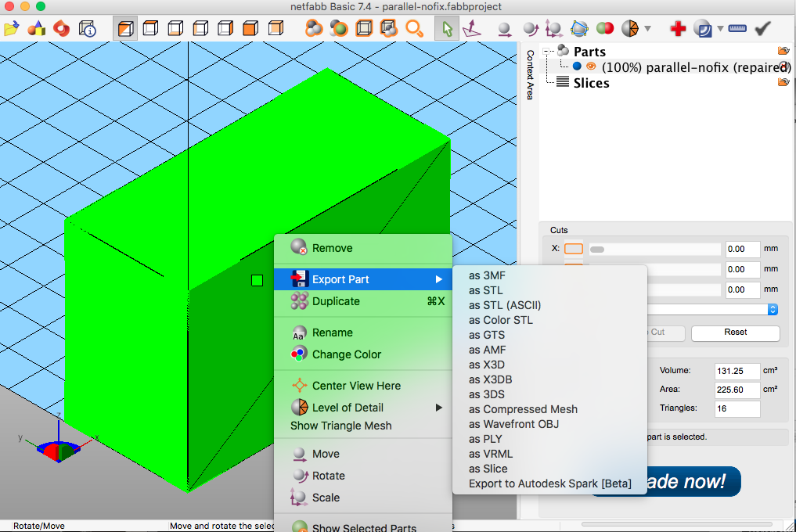Viewport: 796px width, 532px height.
Task: Switch to the back view cube
Action: [x=276, y=28]
